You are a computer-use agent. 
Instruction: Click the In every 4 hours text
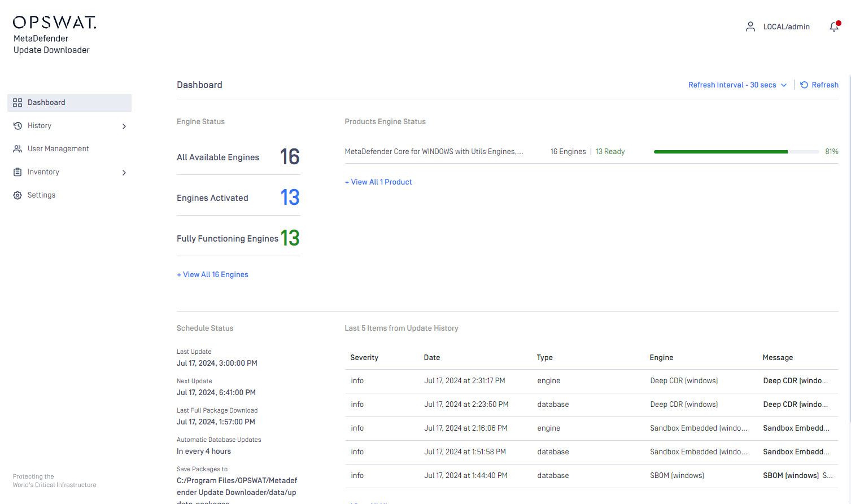coord(204,451)
